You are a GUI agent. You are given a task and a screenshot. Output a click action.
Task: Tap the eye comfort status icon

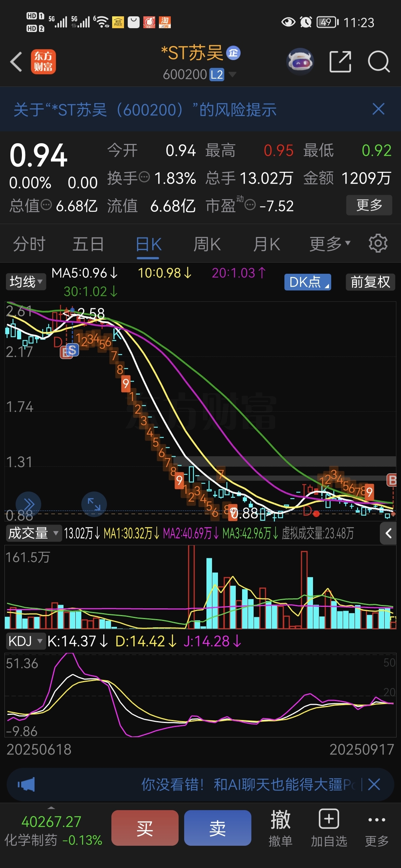pos(288,22)
